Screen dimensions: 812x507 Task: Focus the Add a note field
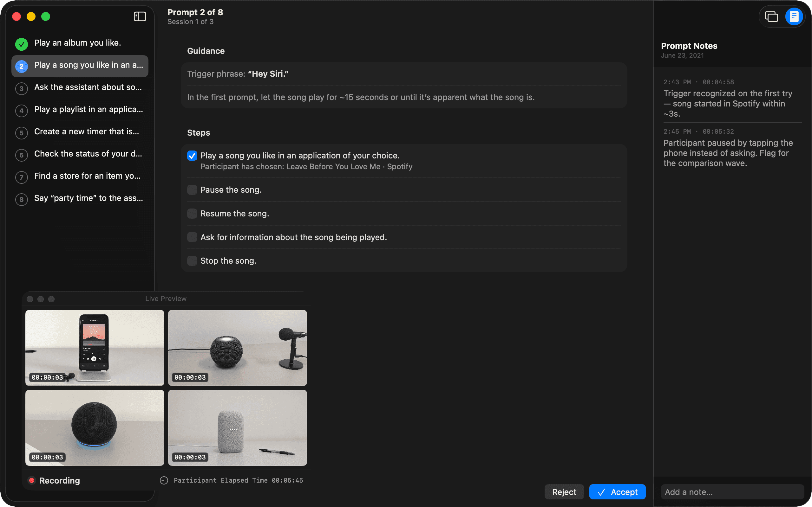732,492
